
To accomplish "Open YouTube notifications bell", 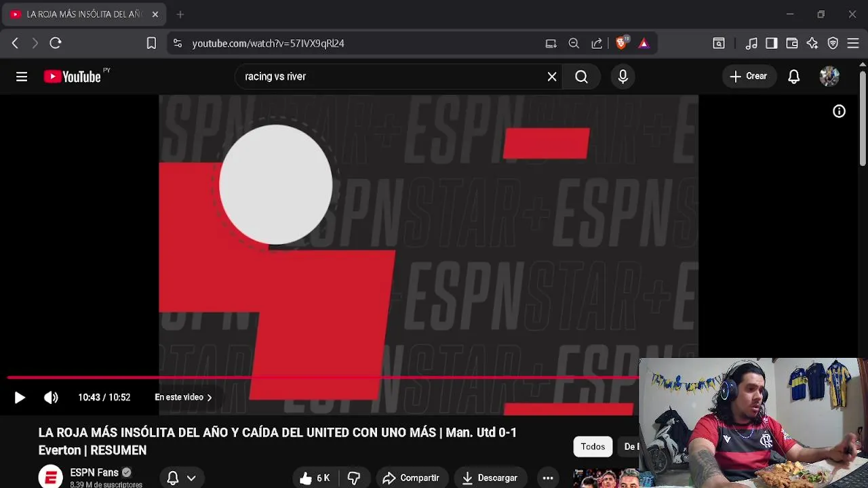I will (x=794, y=77).
